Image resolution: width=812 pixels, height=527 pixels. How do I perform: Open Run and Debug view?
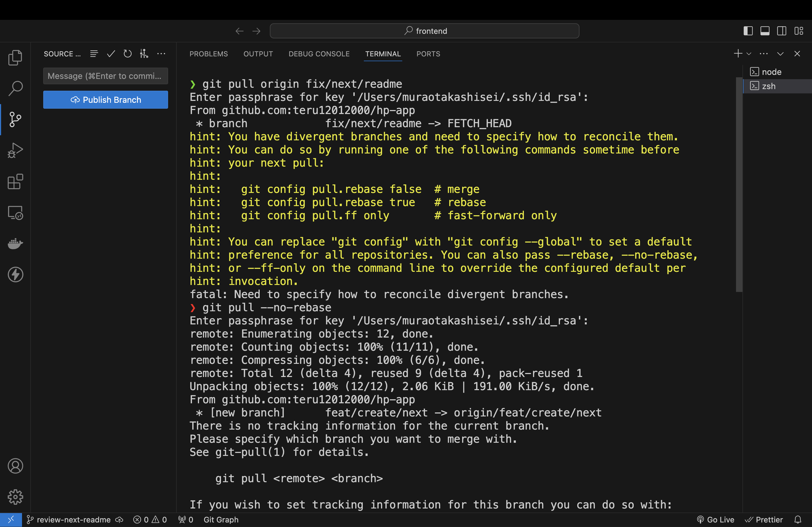[x=15, y=150]
